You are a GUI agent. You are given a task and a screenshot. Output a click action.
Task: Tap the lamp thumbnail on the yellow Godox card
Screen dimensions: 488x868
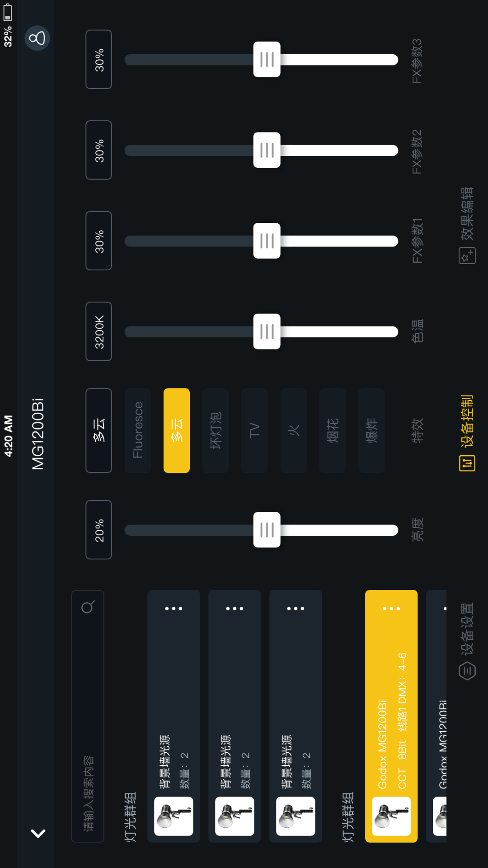(x=391, y=816)
